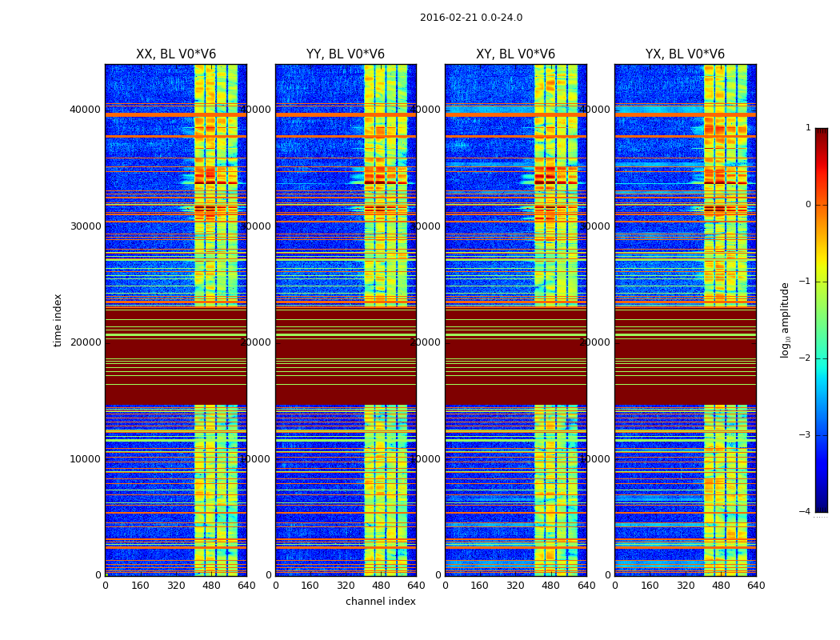Click the log10 amplitude colorbar label
The height and width of the screenshot is (640, 840).
(x=785, y=320)
